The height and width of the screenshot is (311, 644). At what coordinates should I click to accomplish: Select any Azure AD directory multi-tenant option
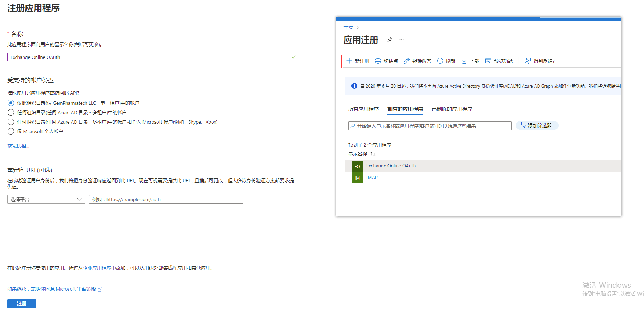[x=11, y=112]
